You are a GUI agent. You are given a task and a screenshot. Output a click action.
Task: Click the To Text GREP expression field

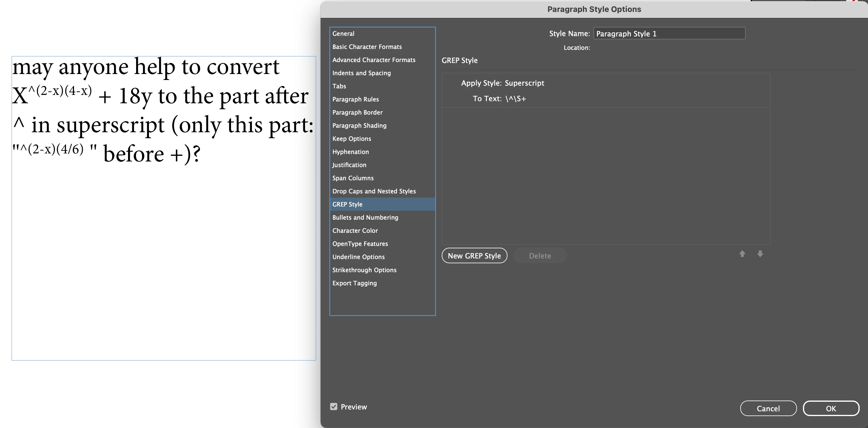pyautogui.click(x=515, y=99)
